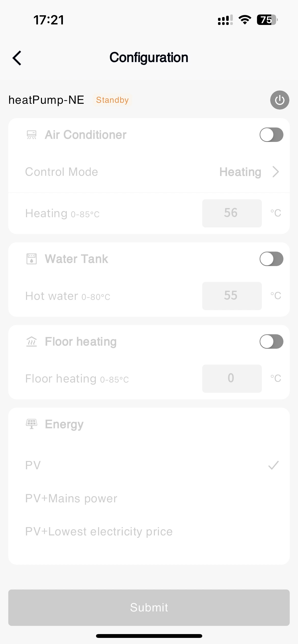Click the Floor heating icon
Screen dimensions: 298x644
tap(32, 342)
